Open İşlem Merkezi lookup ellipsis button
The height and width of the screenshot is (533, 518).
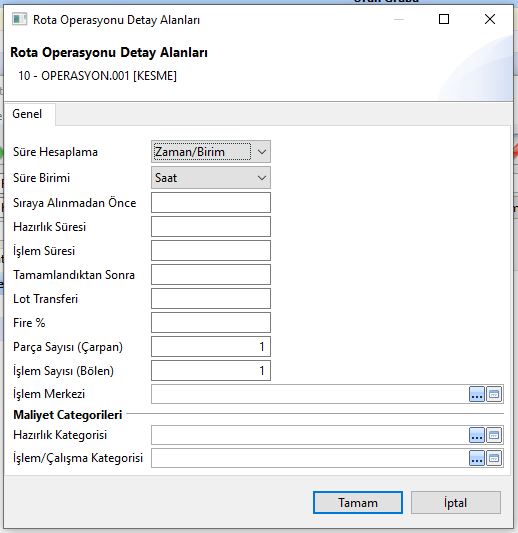point(477,394)
